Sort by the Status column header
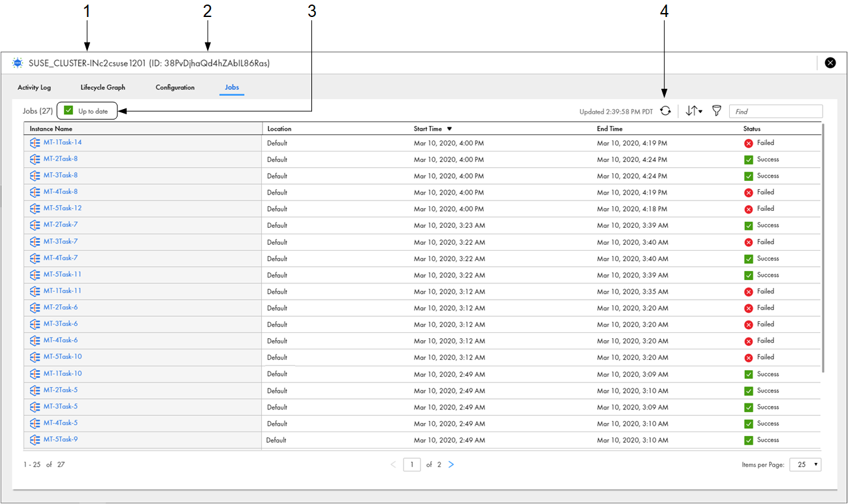This screenshot has width=848, height=504. pyautogui.click(x=751, y=129)
